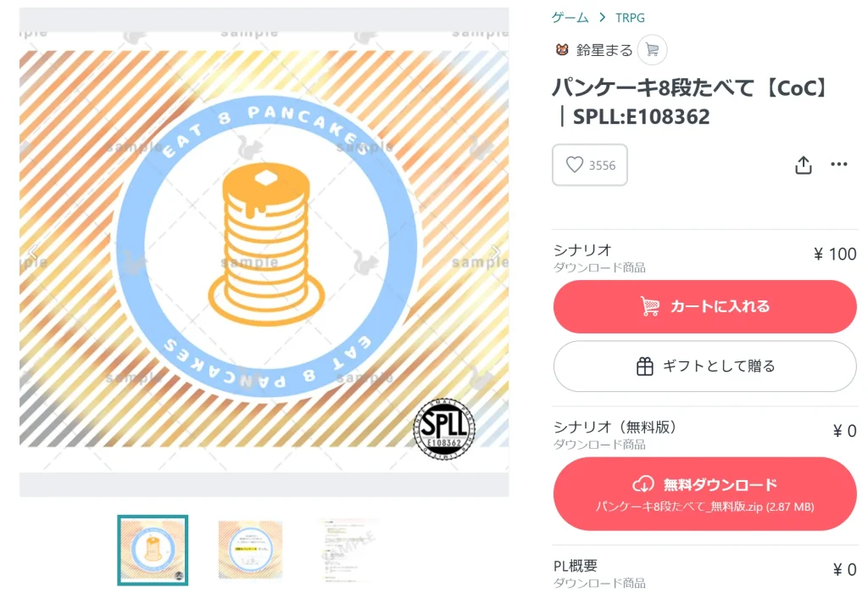This screenshot has width=868, height=593.
Task: Show next product image with right arrow
Action: (x=495, y=252)
